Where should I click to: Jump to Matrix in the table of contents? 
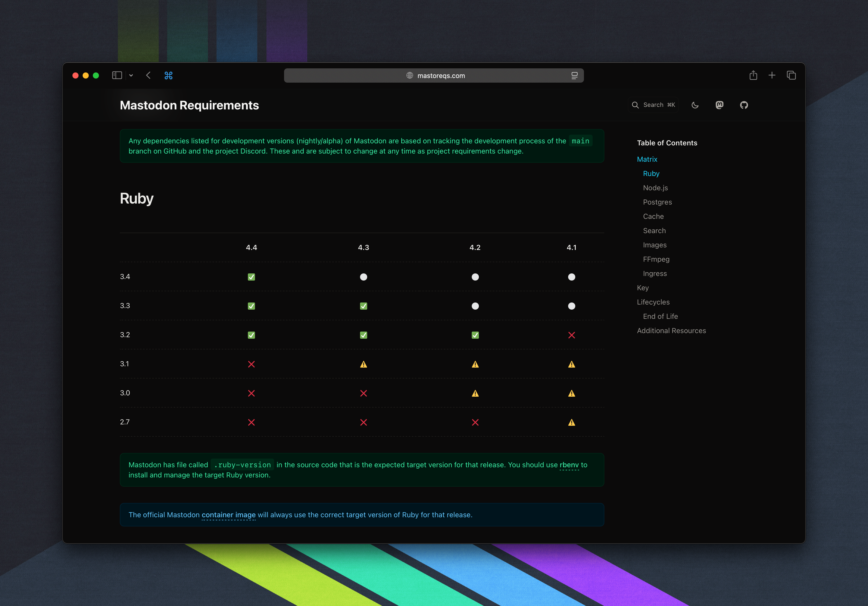(647, 159)
